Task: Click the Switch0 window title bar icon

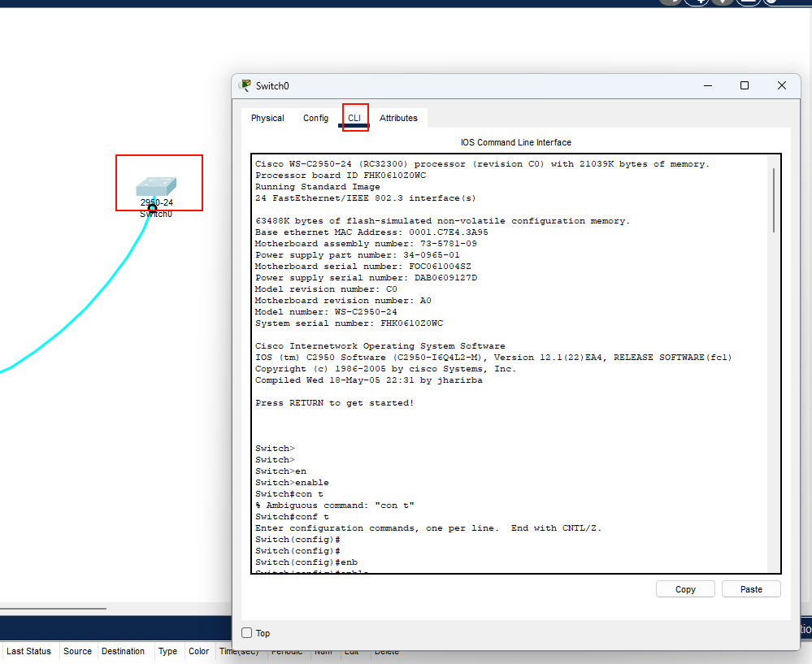Action: point(245,85)
